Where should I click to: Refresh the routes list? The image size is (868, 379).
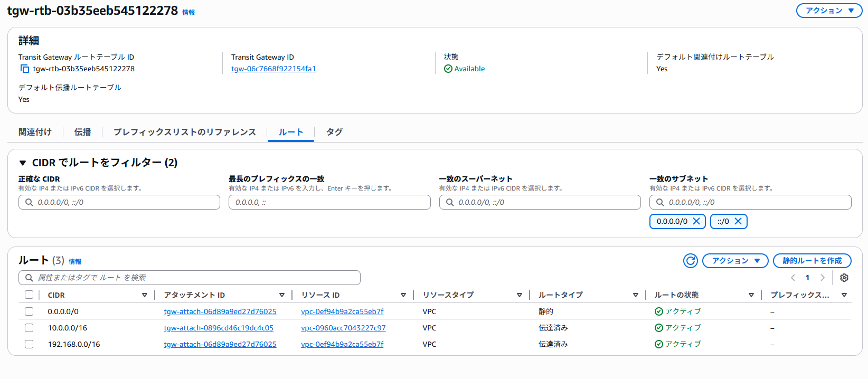[x=691, y=261]
